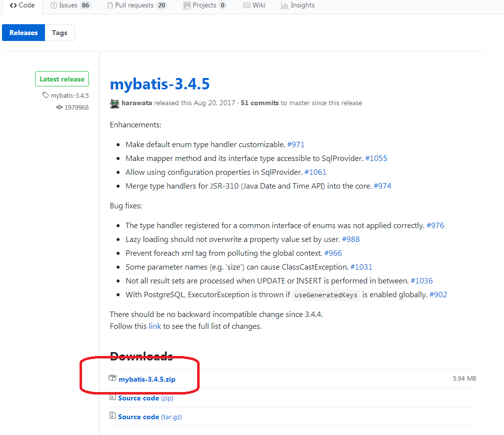This screenshot has height=435, width=504.
Task: Download mybatis-3.4.5.zip
Action: (147, 379)
